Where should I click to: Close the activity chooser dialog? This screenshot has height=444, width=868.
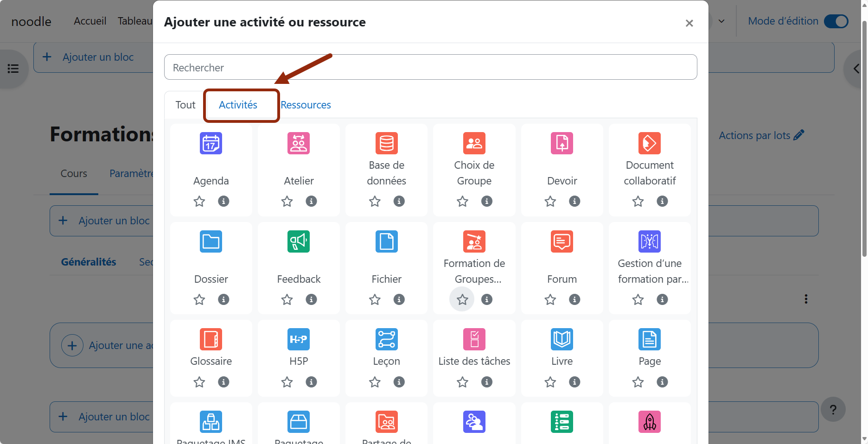(x=689, y=23)
